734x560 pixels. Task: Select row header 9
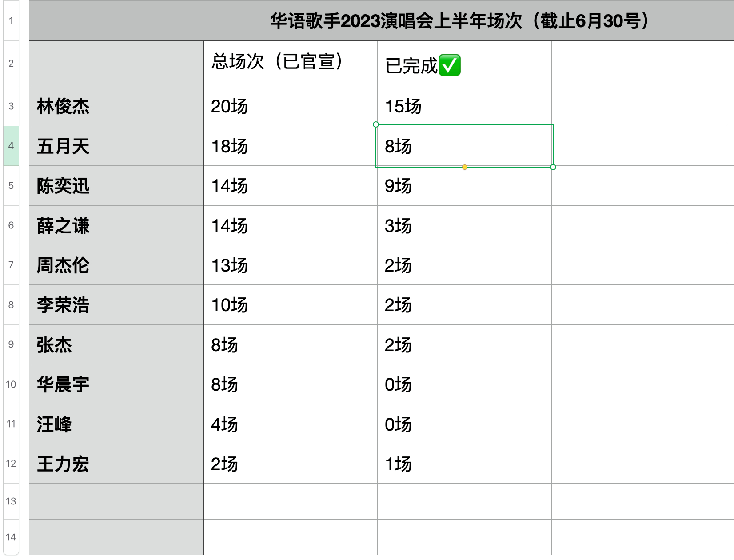[11, 344]
